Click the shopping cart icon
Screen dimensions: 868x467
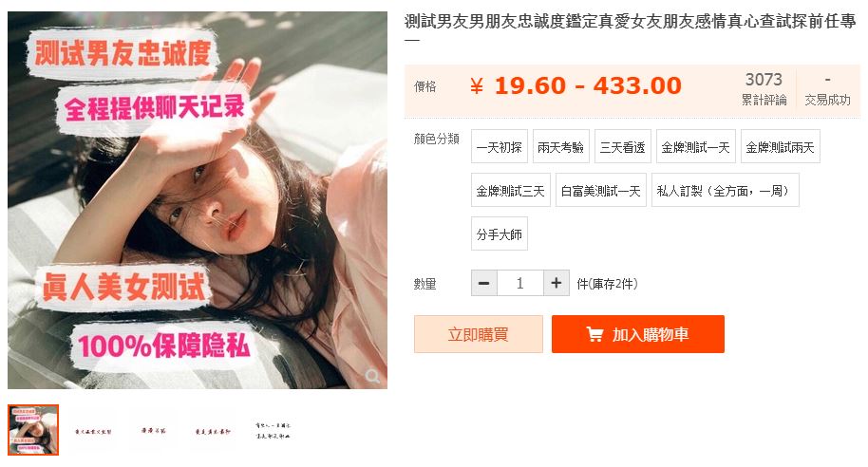point(594,334)
